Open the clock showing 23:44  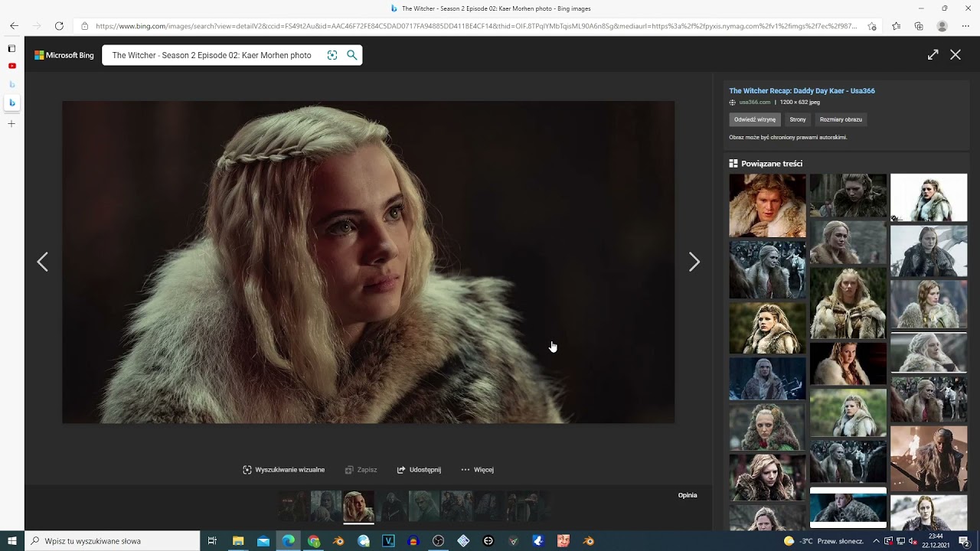pos(936,541)
